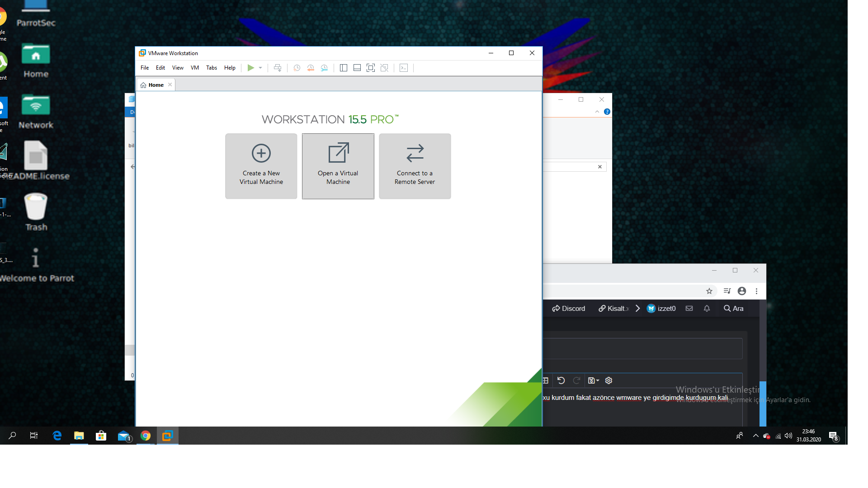Open the forum messages envelope icon
The width and height of the screenshot is (868, 488).
tap(689, 309)
